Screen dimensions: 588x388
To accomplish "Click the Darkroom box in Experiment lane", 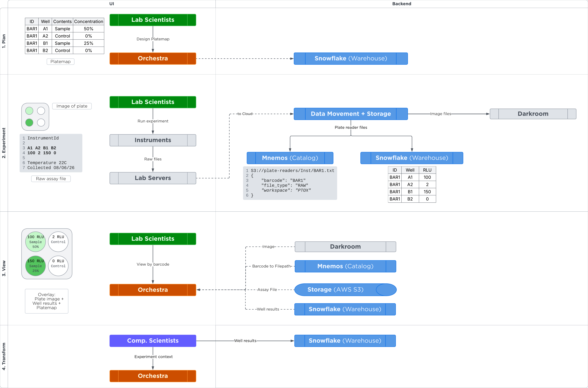I will point(533,114).
